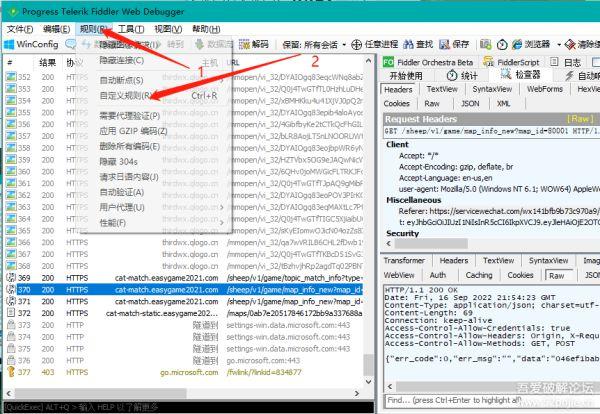This screenshot has width=600, height=414.
Task: Toggle 隐藏 304s in the Rules menu
Action: click(x=118, y=159)
